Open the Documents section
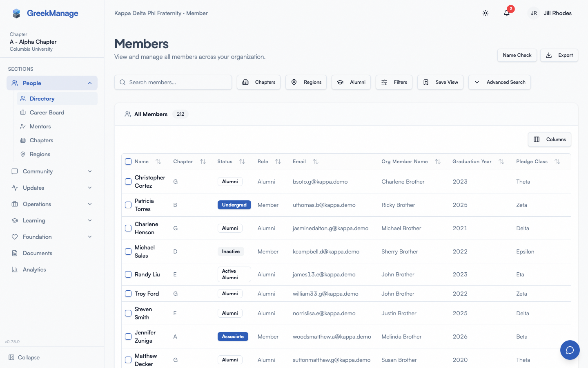The height and width of the screenshot is (368, 588). pos(52,253)
